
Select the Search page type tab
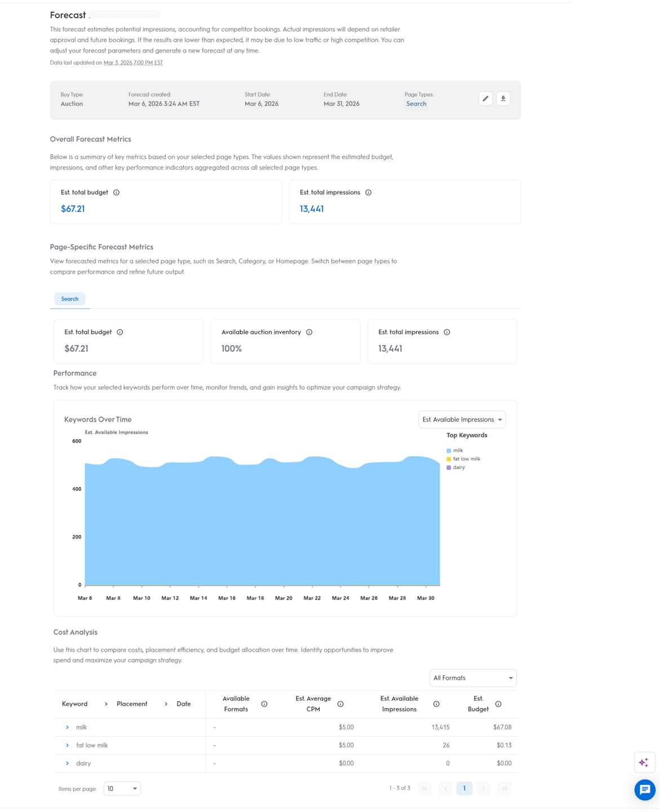pos(70,299)
